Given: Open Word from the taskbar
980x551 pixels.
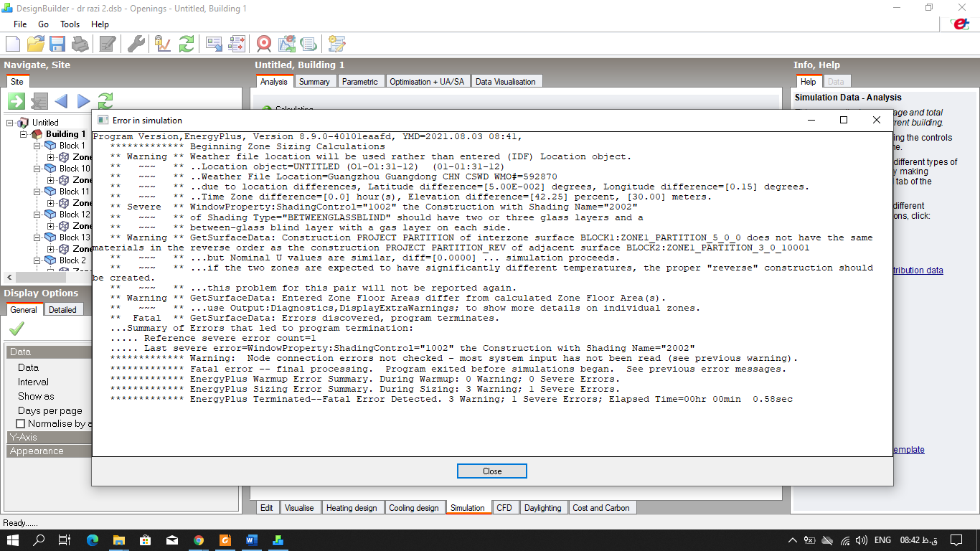Looking at the screenshot, I should pos(251,540).
